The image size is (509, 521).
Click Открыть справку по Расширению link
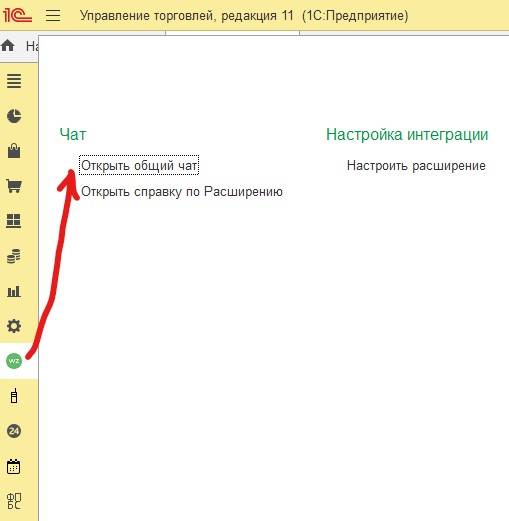click(182, 192)
